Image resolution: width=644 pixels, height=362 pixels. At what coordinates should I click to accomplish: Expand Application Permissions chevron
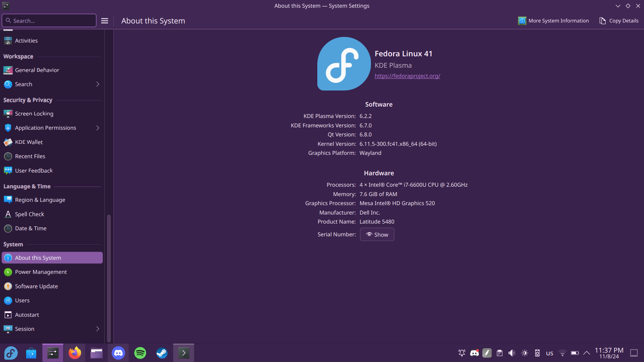point(98,128)
